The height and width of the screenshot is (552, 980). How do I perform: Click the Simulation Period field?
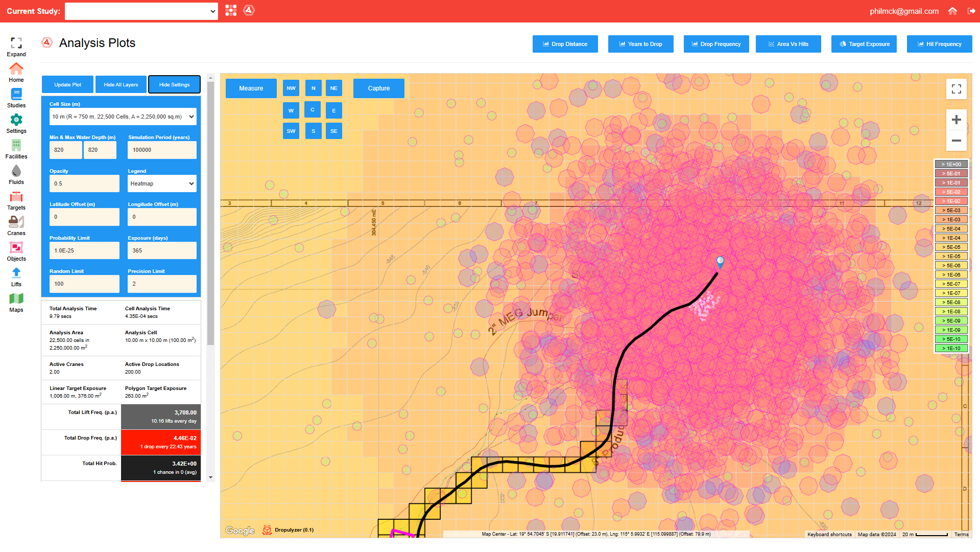click(x=162, y=150)
